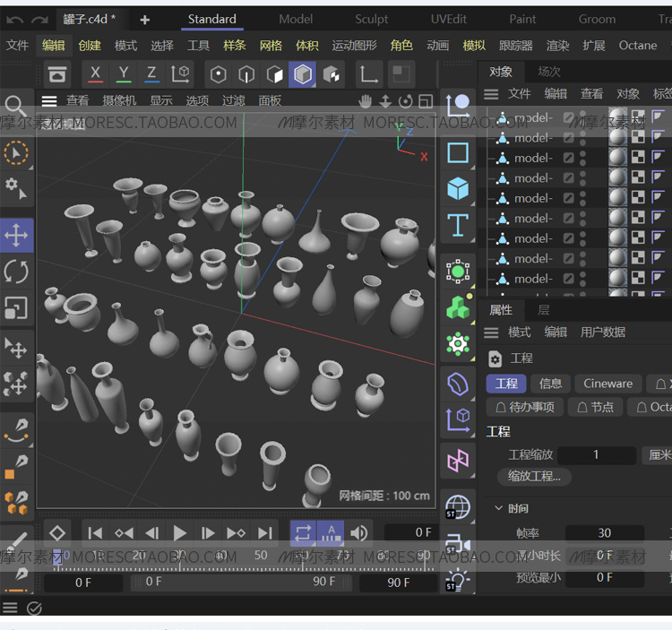Open the viewport hamburger menu
This screenshot has height=630, width=672.
tap(49, 101)
